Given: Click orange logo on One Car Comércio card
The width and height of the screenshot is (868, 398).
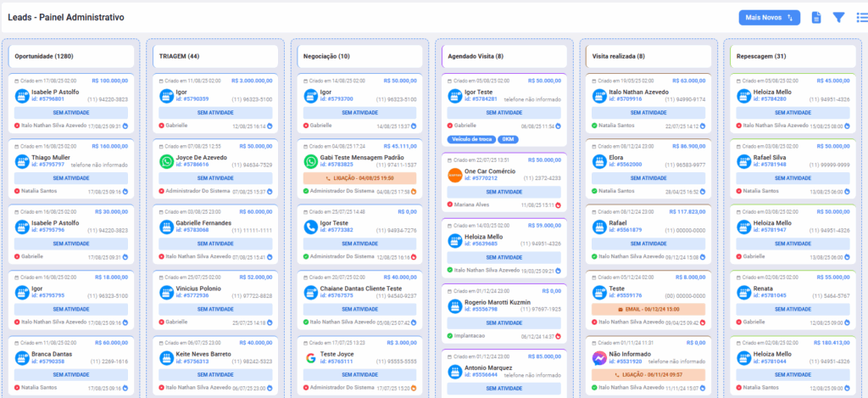Looking at the screenshot, I should [455, 175].
